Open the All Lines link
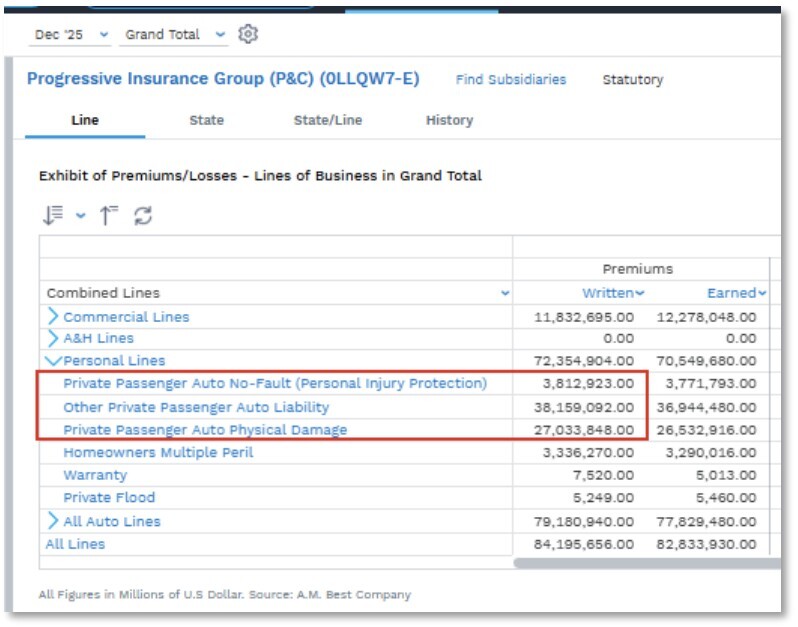The width and height of the screenshot is (798, 627). coord(75,544)
